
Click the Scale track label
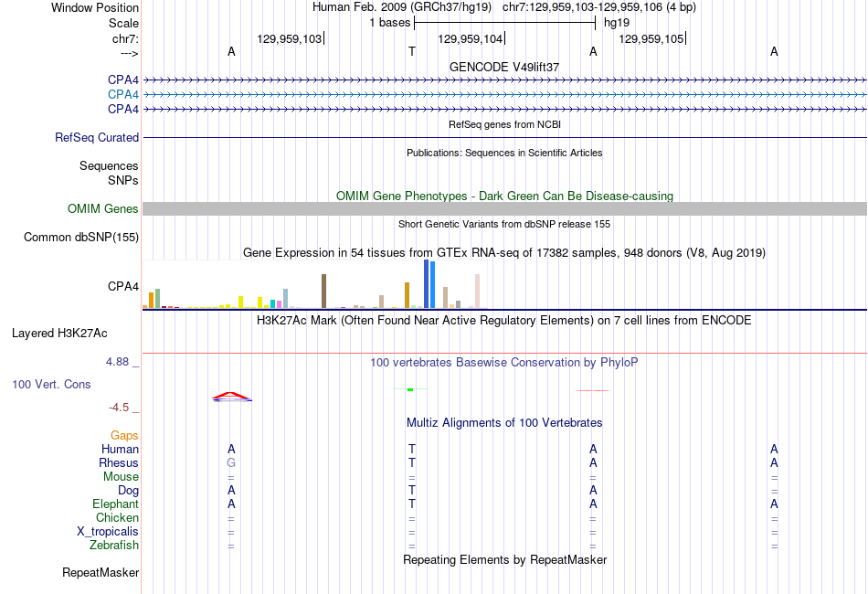[x=123, y=23]
